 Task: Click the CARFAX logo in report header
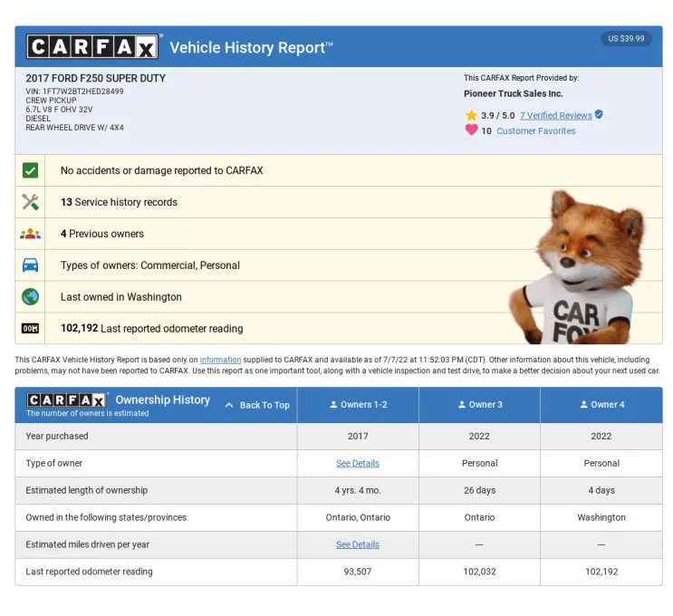(93, 47)
